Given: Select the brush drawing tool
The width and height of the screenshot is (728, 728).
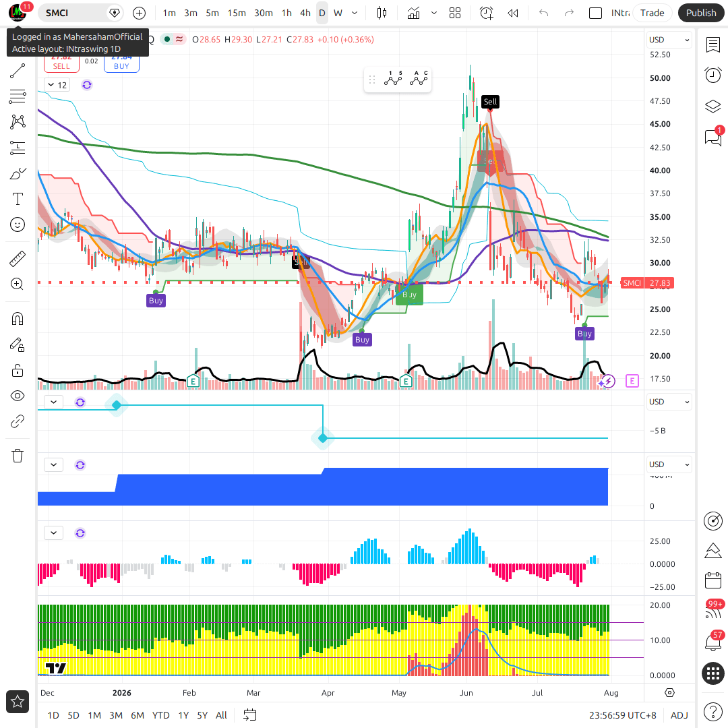Looking at the screenshot, I should click(18, 174).
